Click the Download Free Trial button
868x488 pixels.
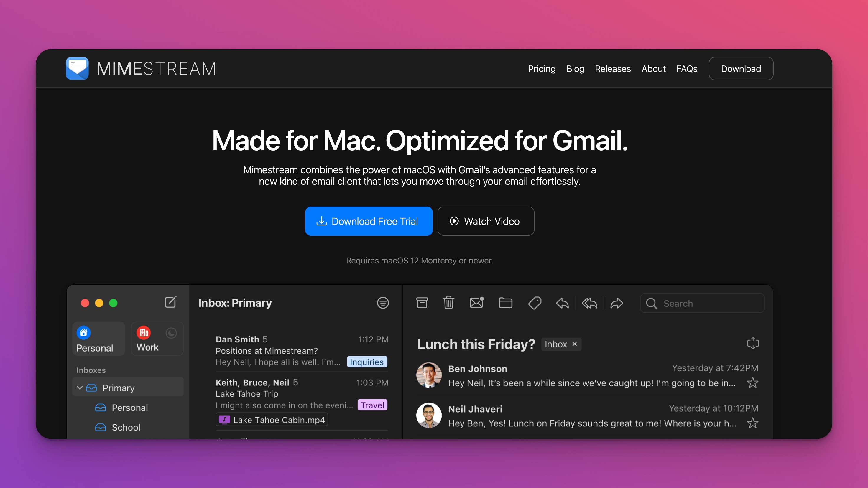pos(368,221)
